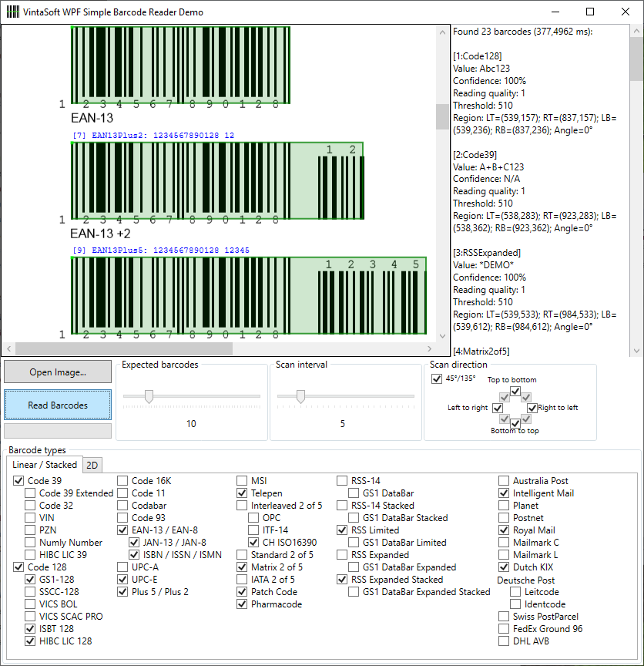Uncheck the Code 39 barcode type
Screen dimensions: 644x666
[x=18, y=480]
